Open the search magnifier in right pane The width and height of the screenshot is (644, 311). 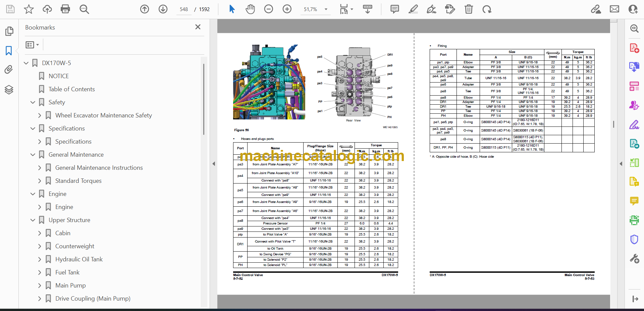[x=634, y=29]
